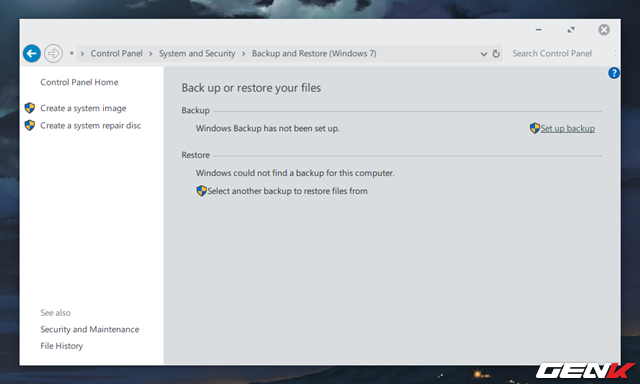The height and width of the screenshot is (384, 640).
Task: Expand the chevron before Control Panel breadcrumb
Action: pyautogui.click(x=82, y=53)
